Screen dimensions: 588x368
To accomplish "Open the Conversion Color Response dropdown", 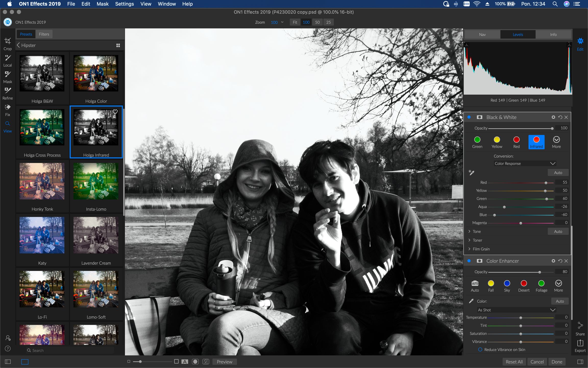I will tap(525, 163).
